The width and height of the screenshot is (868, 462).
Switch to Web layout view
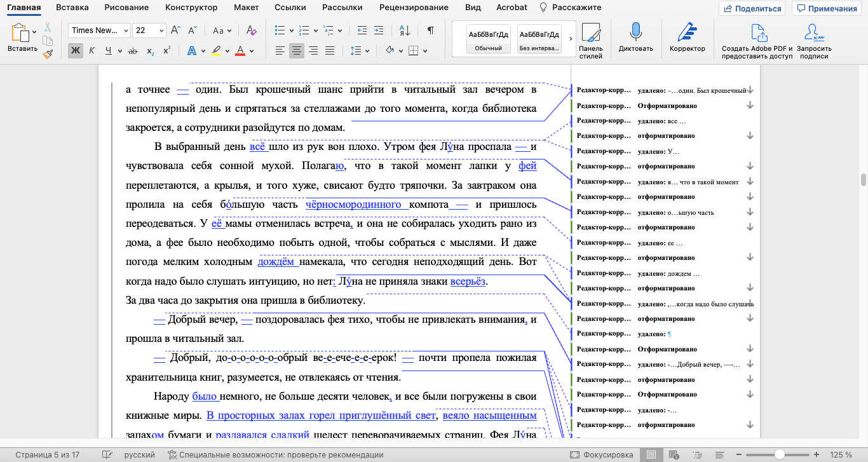click(x=674, y=455)
